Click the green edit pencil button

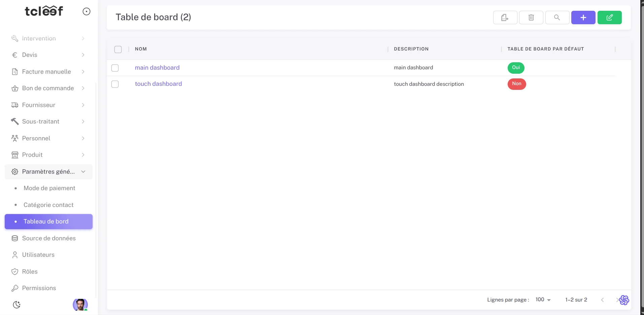click(609, 17)
